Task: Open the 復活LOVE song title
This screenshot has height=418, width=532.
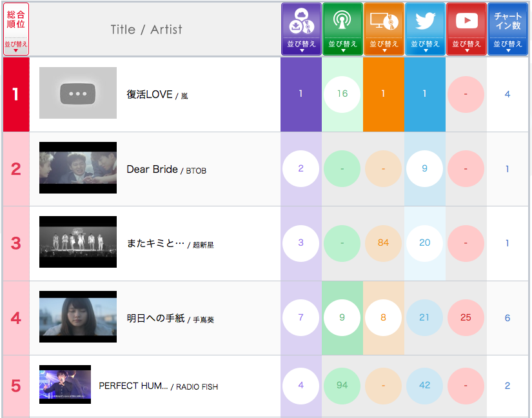Action: (x=150, y=95)
